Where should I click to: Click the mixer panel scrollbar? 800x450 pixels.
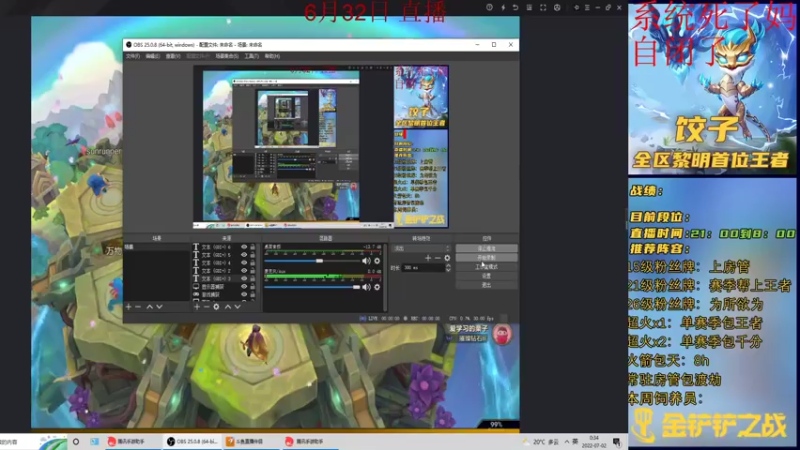click(x=385, y=277)
